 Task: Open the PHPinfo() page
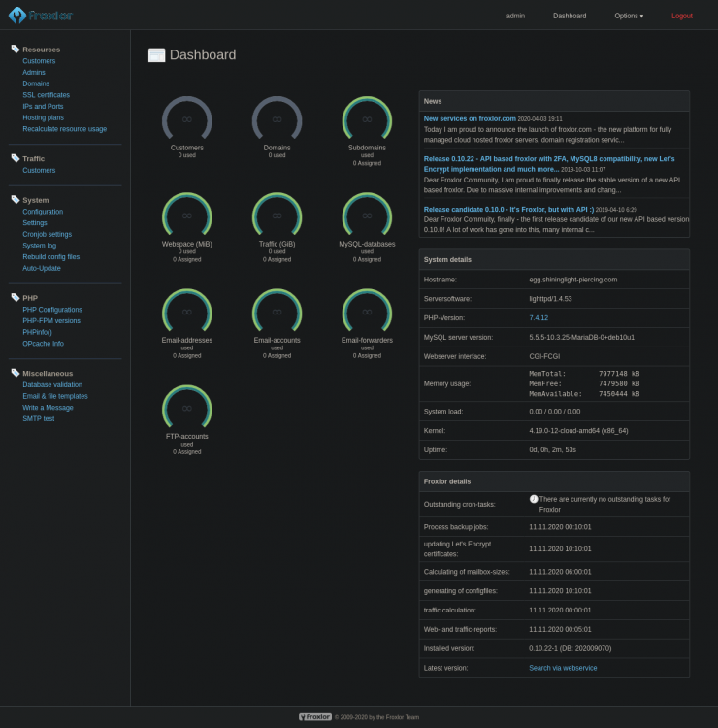coord(38,332)
